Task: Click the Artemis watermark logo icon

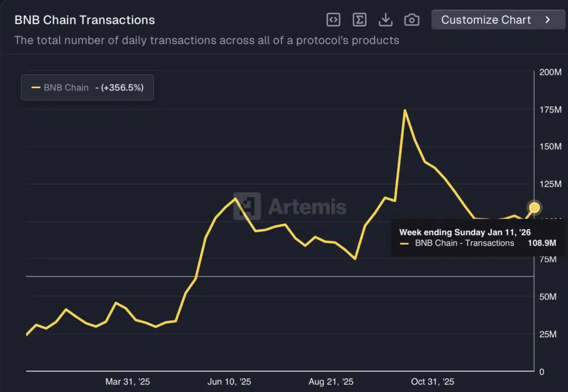Action: point(247,207)
